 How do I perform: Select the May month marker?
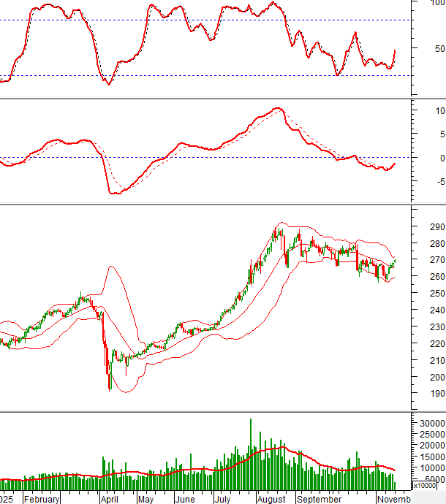[145, 500]
